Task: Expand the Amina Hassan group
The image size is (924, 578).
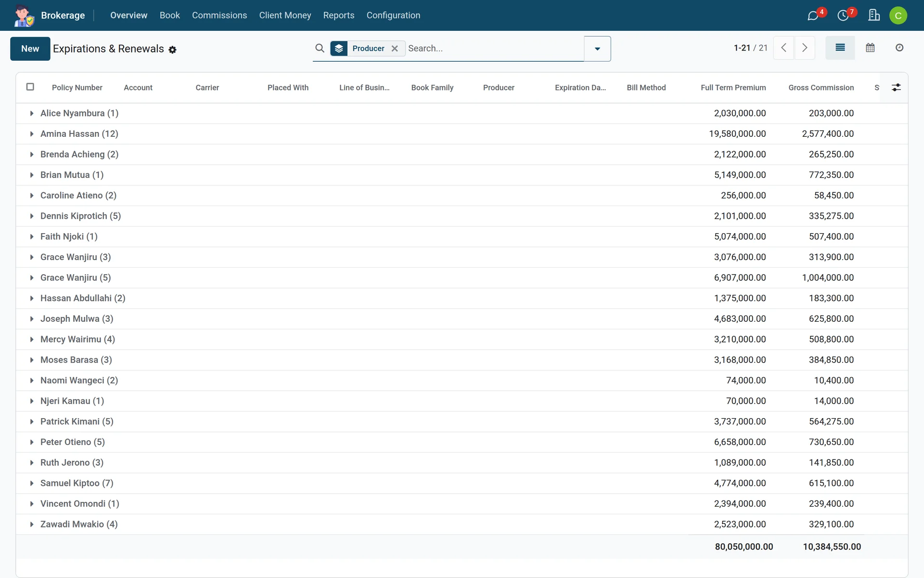Action: coord(32,134)
